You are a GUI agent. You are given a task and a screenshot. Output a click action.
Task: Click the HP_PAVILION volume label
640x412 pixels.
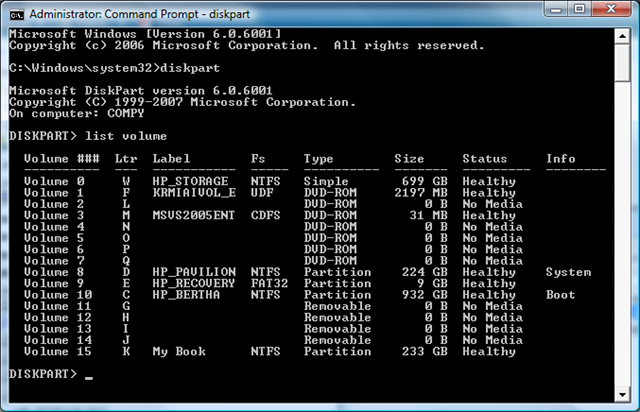(x=193, y=272)
